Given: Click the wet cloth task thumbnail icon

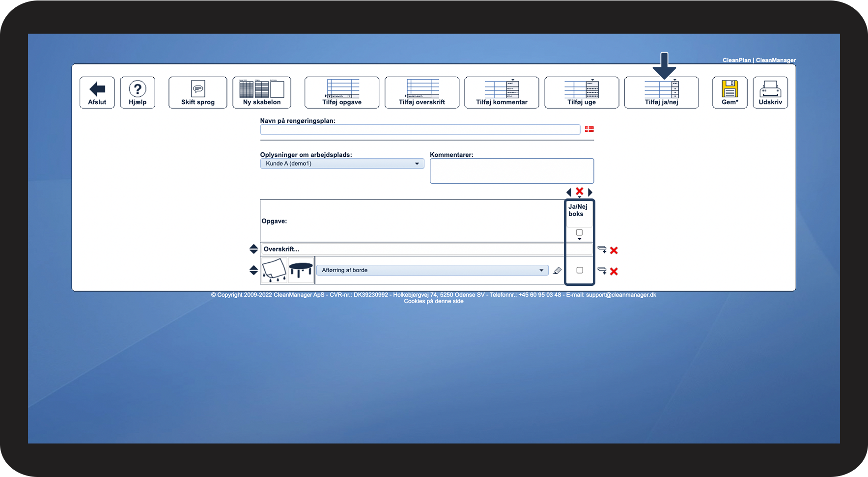Looking at the screenshot, I should pos(274,270).
